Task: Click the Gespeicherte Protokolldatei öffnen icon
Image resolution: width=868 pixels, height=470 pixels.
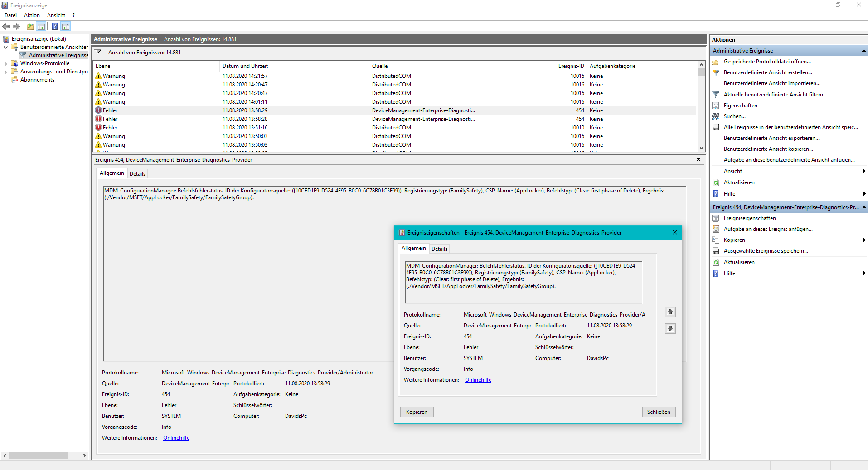Action: click(x=716, y=62)
